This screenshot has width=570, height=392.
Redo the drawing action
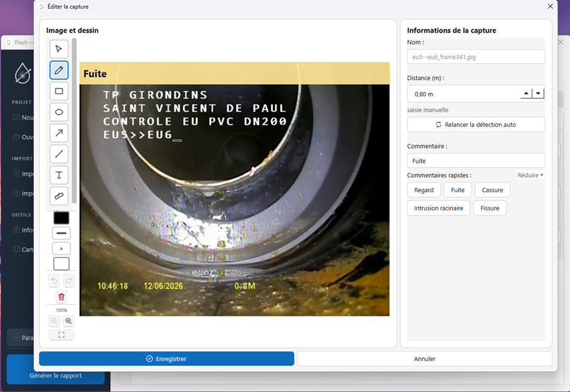point(68,281)
